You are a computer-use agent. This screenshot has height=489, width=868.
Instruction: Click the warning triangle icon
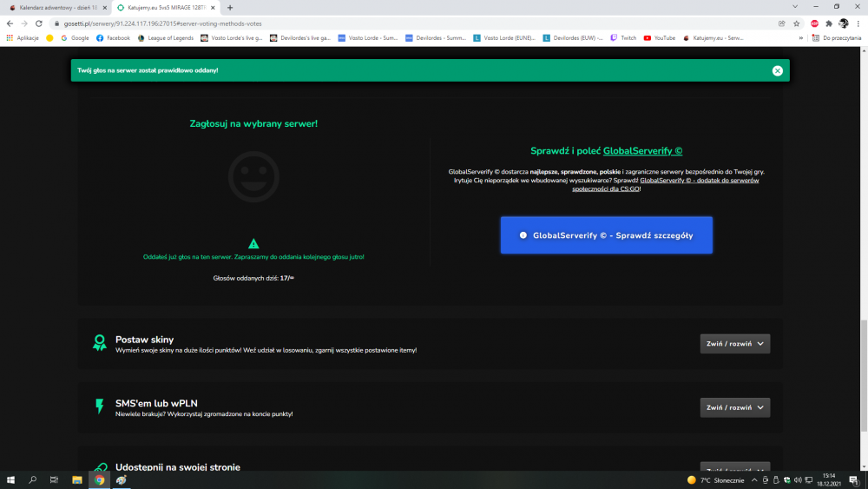253,244
